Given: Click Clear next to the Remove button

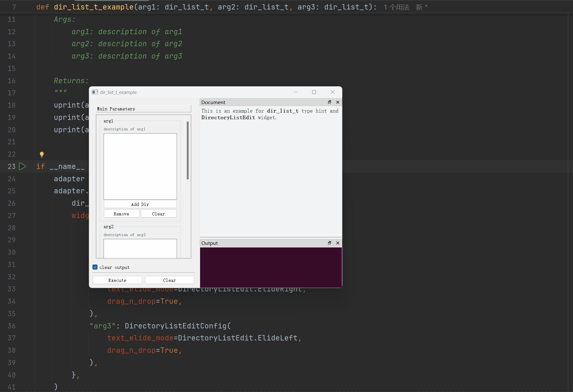Looking at the screenshot, I should pyautogui.click(x=158, y=214).
